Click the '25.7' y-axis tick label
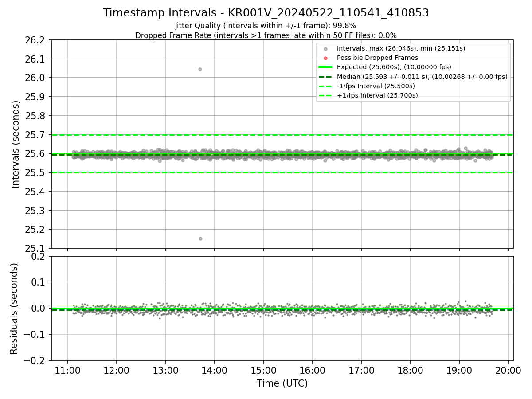Screen dimensions: 532x399 click(36, 135)
